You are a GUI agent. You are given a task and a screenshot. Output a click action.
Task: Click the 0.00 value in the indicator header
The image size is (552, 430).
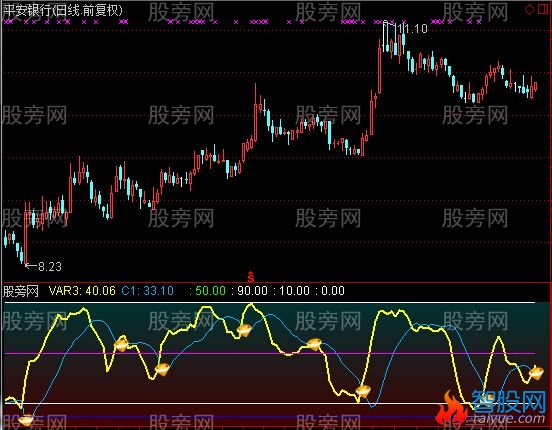tap(333, 291)
